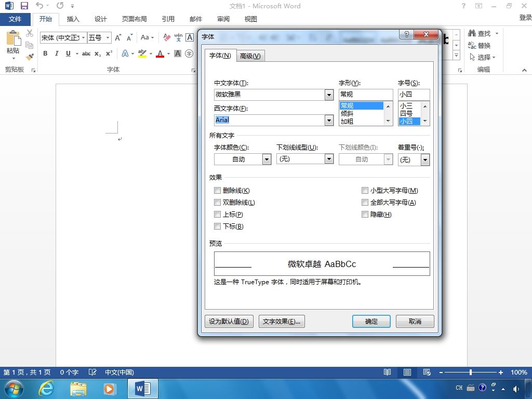Click the yellow text highlight color icon

pos(142,54)
